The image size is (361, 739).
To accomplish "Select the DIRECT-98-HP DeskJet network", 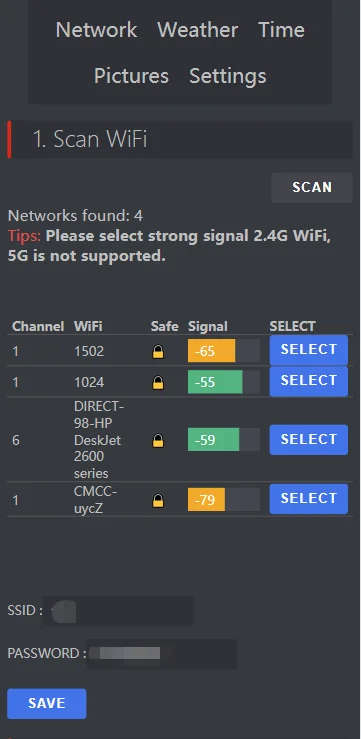I will 309,440.
